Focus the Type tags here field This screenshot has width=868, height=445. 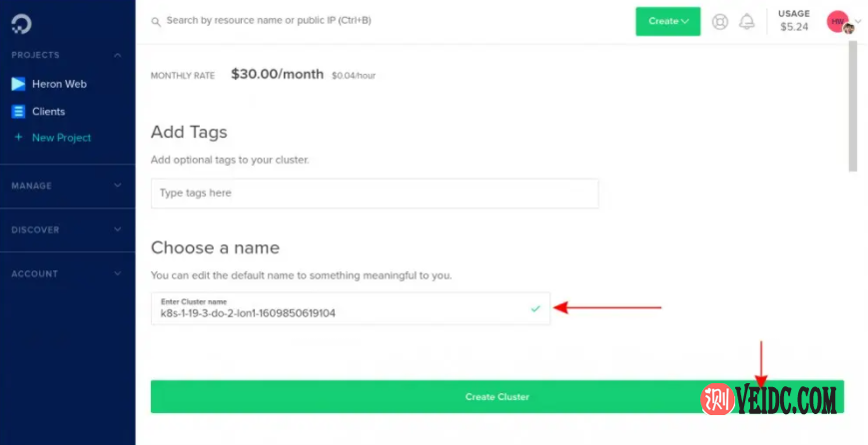point(375,194)
